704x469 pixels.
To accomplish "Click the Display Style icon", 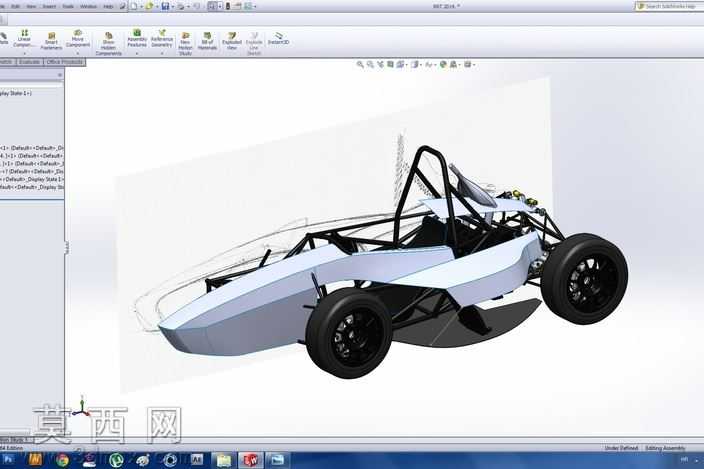I will [415, 65].
